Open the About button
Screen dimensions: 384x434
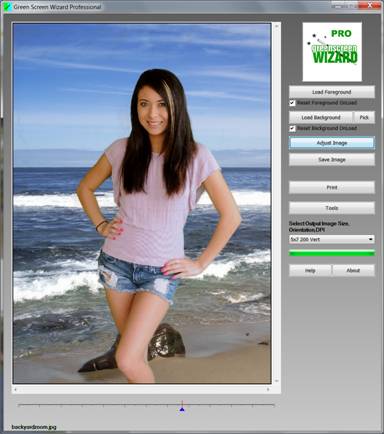(x=353, y=270)
